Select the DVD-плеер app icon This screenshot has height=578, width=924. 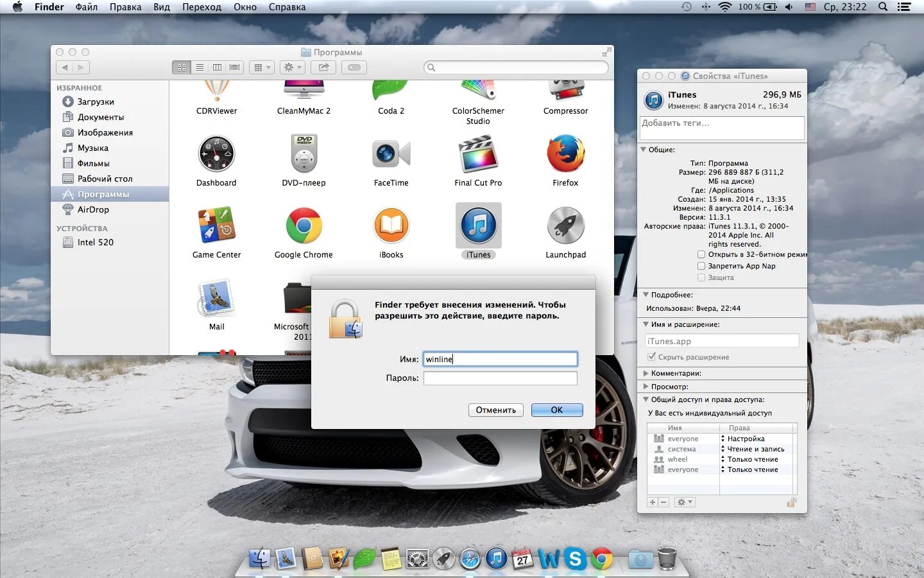pyautogui.click(x=304, y=154)
